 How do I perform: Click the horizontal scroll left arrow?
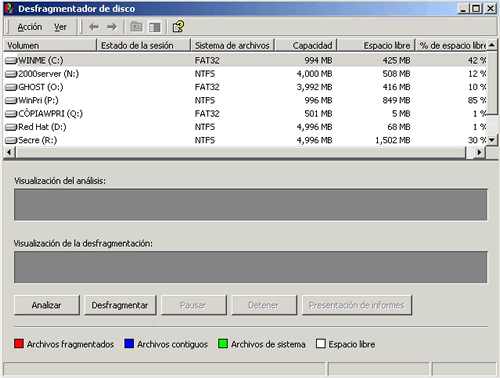(9, 152)
